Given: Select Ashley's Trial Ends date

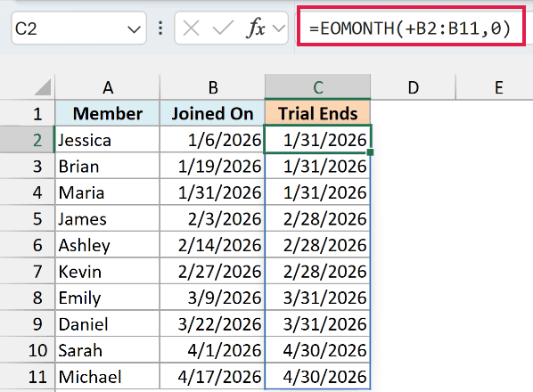Looking at the screenshot, I should pos(318,245).
